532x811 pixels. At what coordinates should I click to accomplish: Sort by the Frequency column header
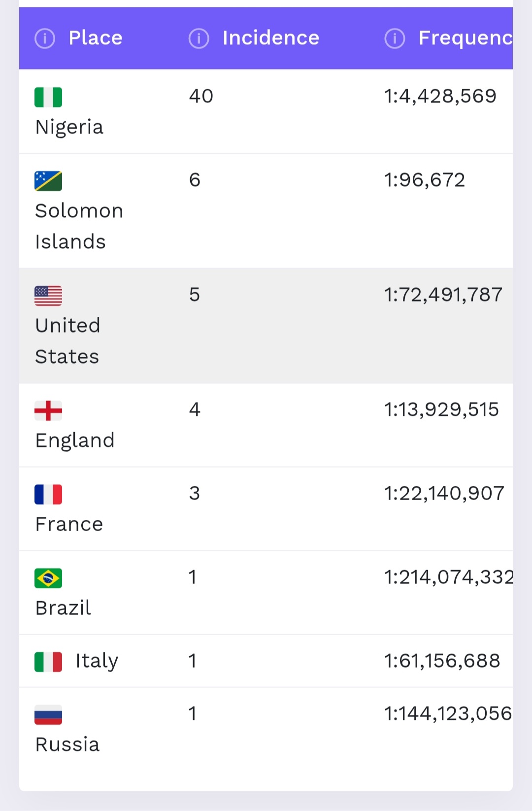(465, 38)
